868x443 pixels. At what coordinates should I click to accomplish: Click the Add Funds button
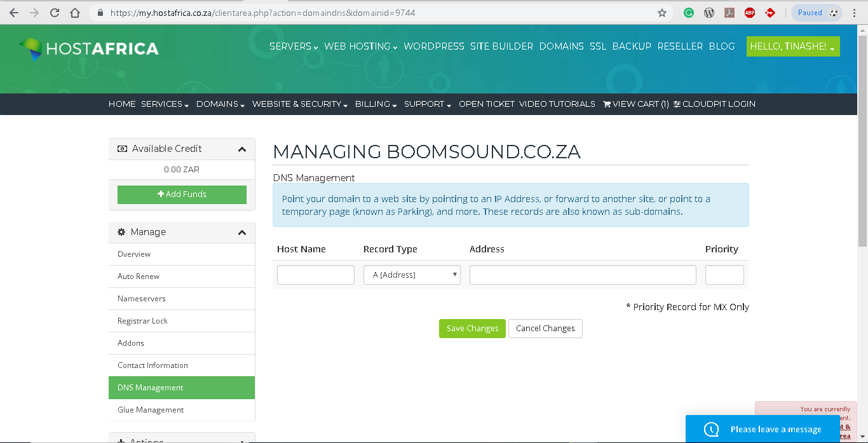click(182, 194)
